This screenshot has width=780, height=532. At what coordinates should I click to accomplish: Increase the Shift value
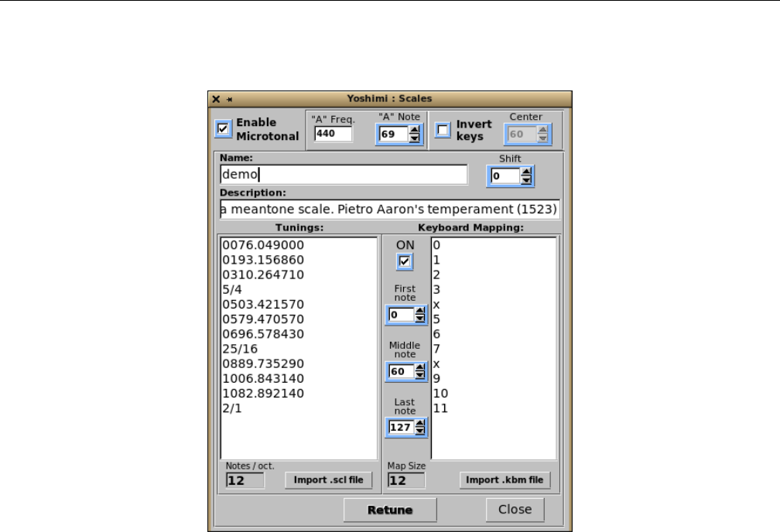[526, 172]
